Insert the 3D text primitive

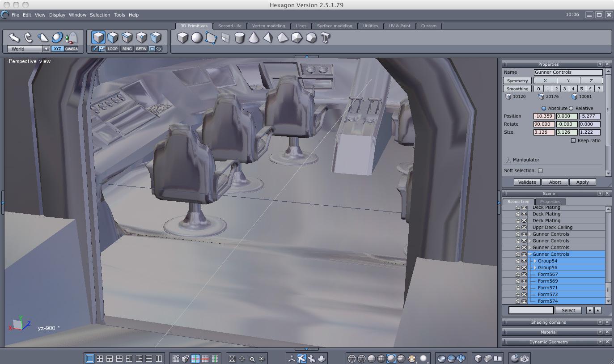coord(326,38)
